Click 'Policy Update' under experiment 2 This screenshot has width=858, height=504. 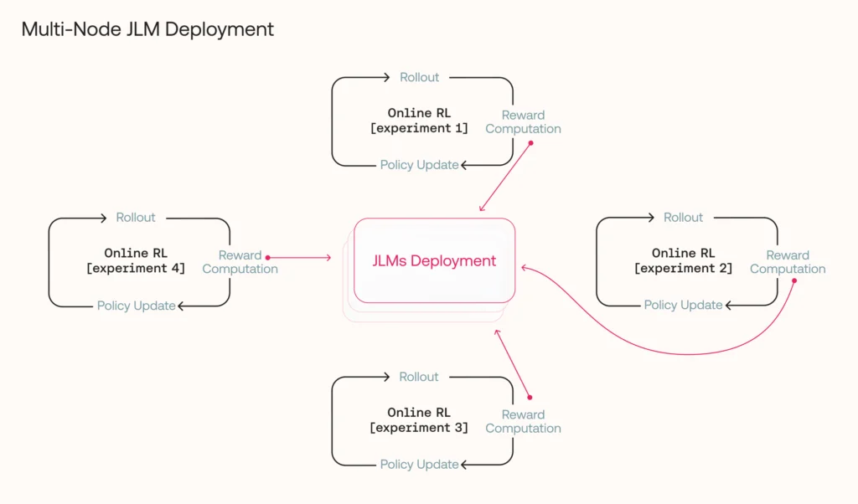tap(683, 305)
